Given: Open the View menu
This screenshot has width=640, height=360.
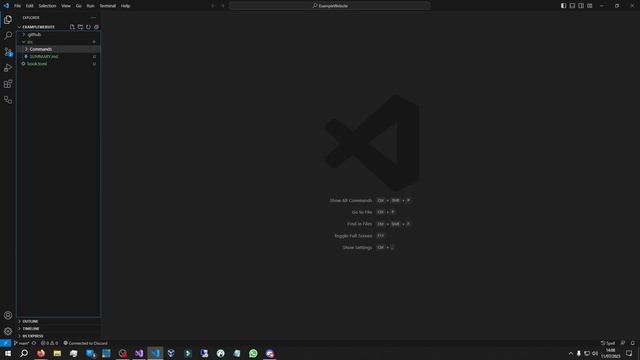Looking at the screenshot, I should pyautogui.click(x=66, y=6).
